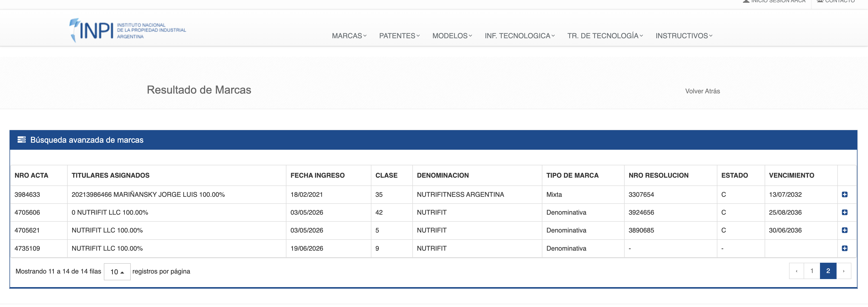Image resolution: width=868 pixels, height=307 pixels.
Task: Click resolution number 3924656
Action: click(641, 213)
